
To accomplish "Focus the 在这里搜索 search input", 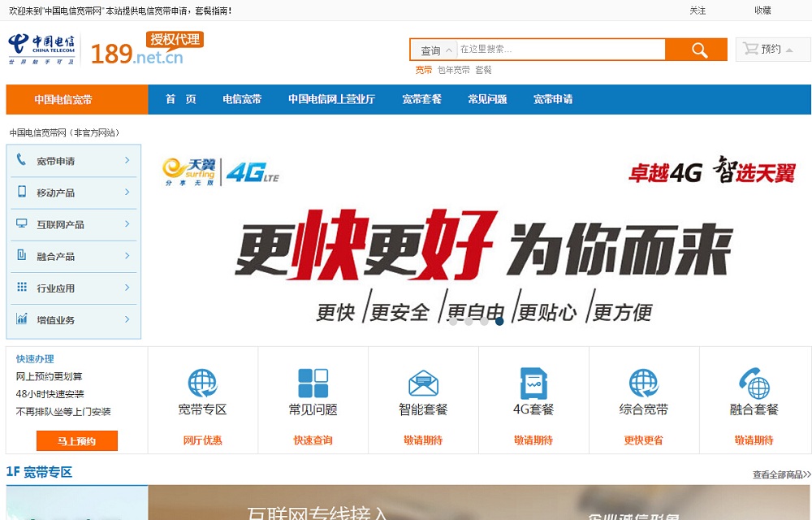I will click(x=561, y=50).
